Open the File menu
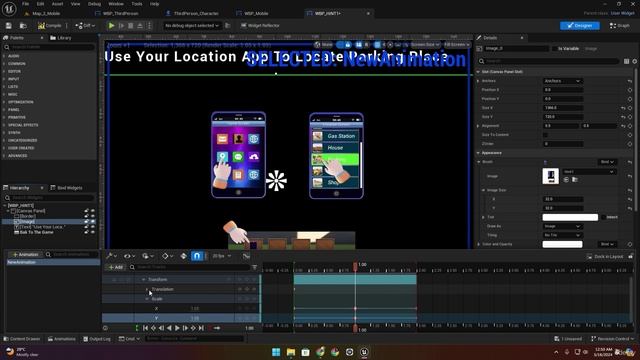640x360 pixels. [25, 4]
